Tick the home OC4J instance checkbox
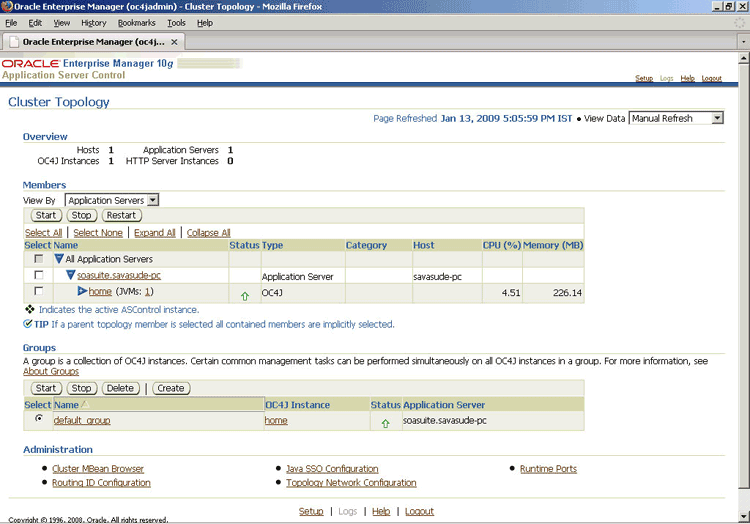The height and width of the screenshot is (524, 750). point(39,291)
